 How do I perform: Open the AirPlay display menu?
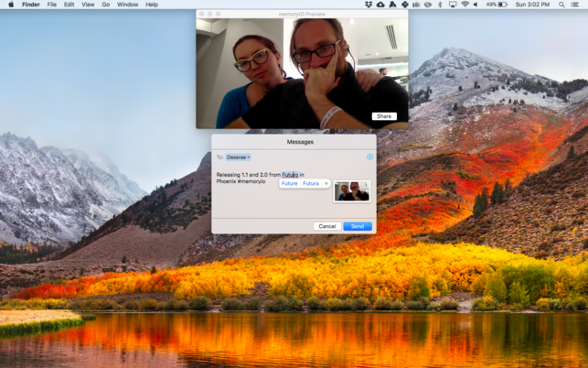point(453,5)
